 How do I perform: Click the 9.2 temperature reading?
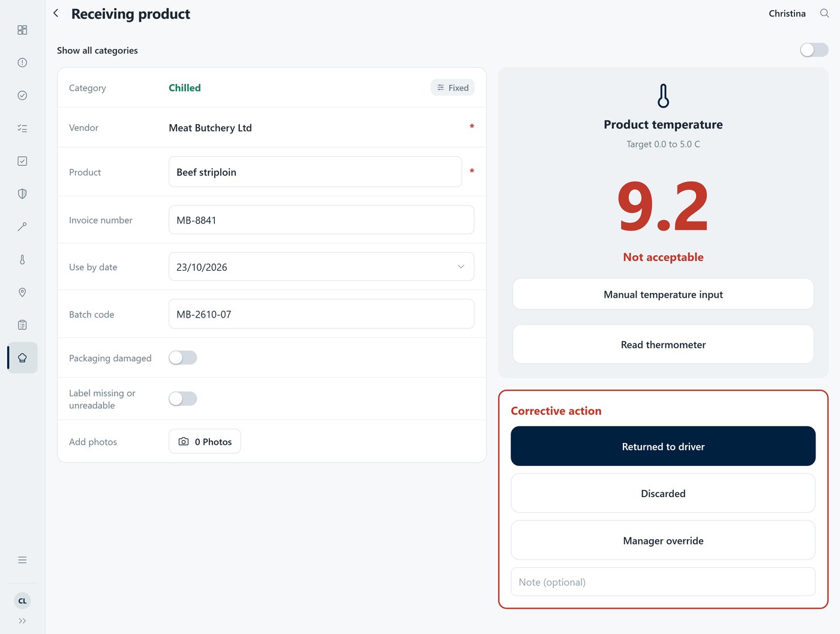tap(663, 206)
